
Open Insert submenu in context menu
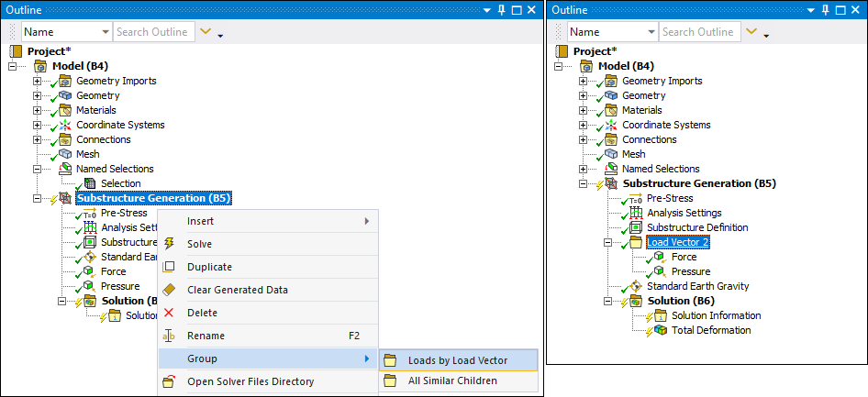coord(268,221)
